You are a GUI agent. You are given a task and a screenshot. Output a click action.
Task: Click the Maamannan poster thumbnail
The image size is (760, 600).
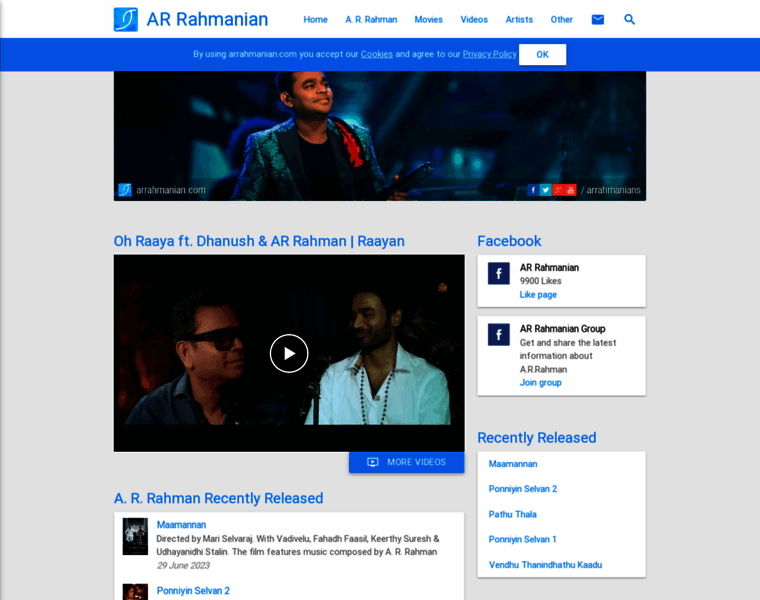point(135,537)
